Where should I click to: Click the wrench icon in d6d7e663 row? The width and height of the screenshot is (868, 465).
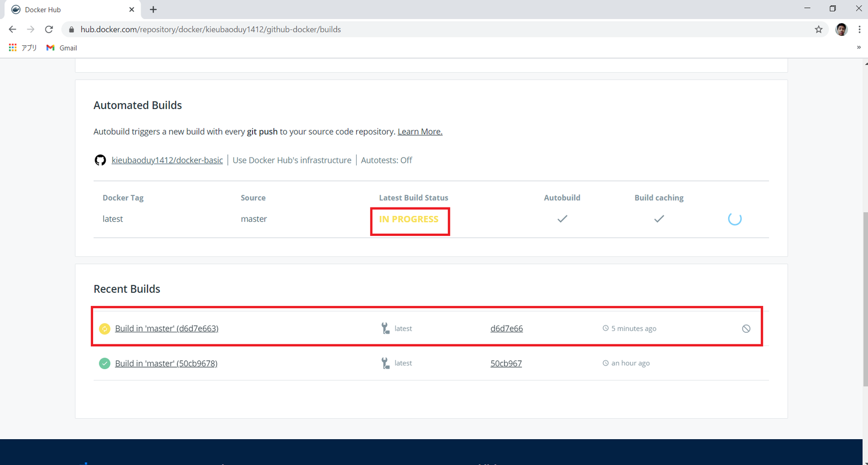pos(385,329)
